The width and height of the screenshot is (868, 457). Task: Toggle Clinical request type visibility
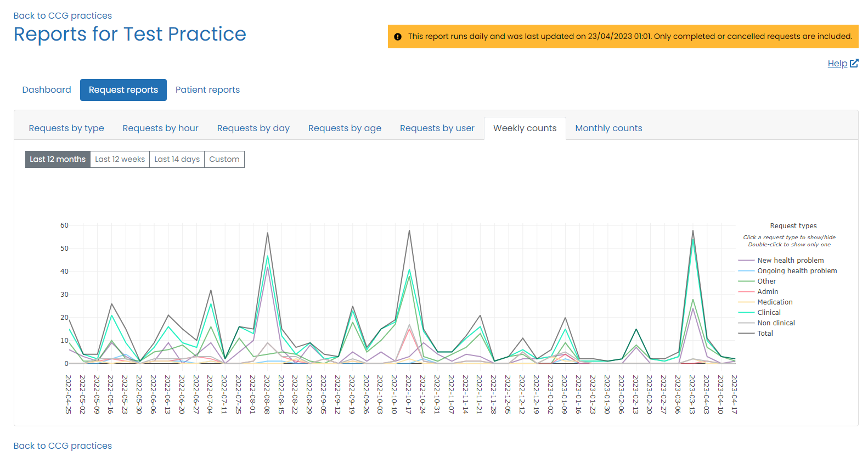(x=769, y=313)
